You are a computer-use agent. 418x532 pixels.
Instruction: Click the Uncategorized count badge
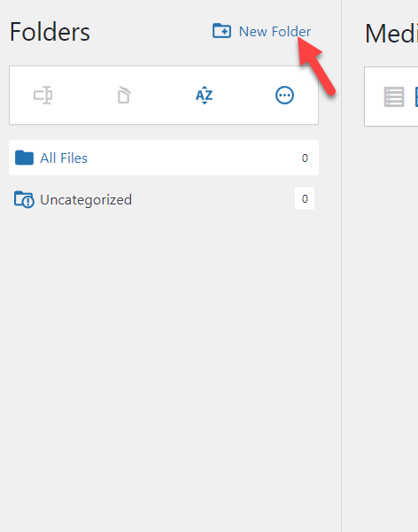pyautogui.click(x=305, y=198)
